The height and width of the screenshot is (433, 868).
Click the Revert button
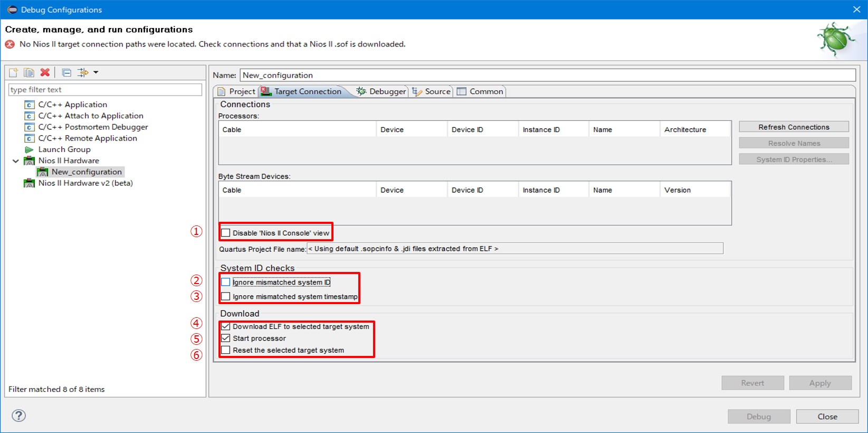pyautogui.click(x=752, y=383)
